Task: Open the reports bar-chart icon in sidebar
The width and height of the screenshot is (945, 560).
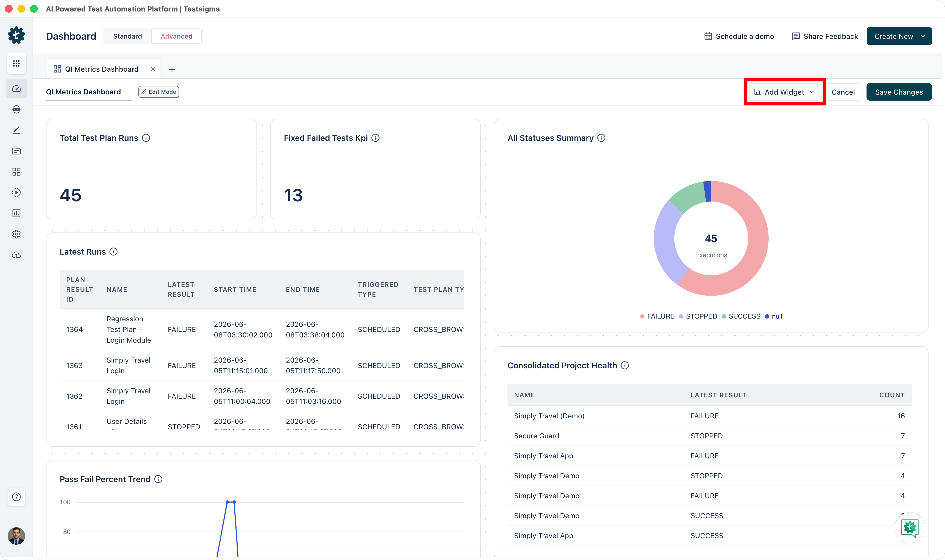Action: [x=16, y=213]
